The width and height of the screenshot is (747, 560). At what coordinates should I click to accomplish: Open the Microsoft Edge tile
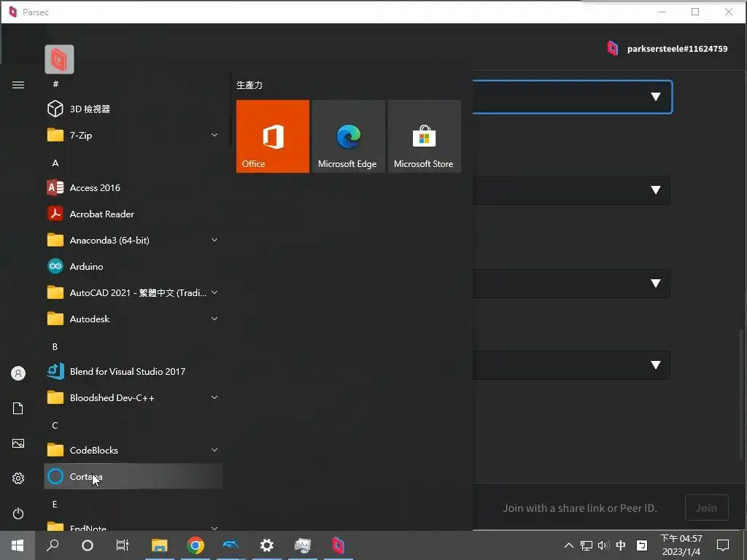click(348, 136)
